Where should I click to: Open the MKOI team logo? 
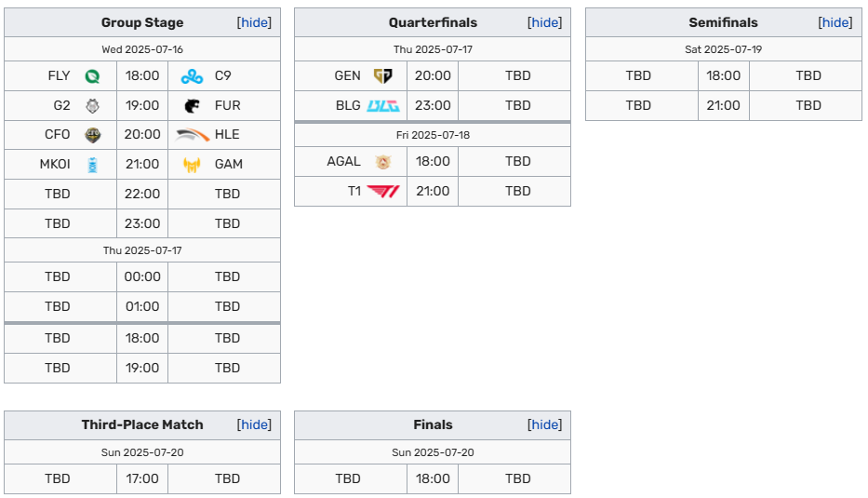coord(92,165)
